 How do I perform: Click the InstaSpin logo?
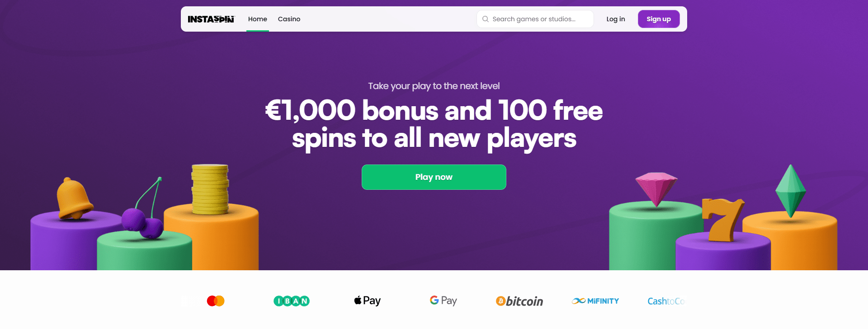coord(211,19)
